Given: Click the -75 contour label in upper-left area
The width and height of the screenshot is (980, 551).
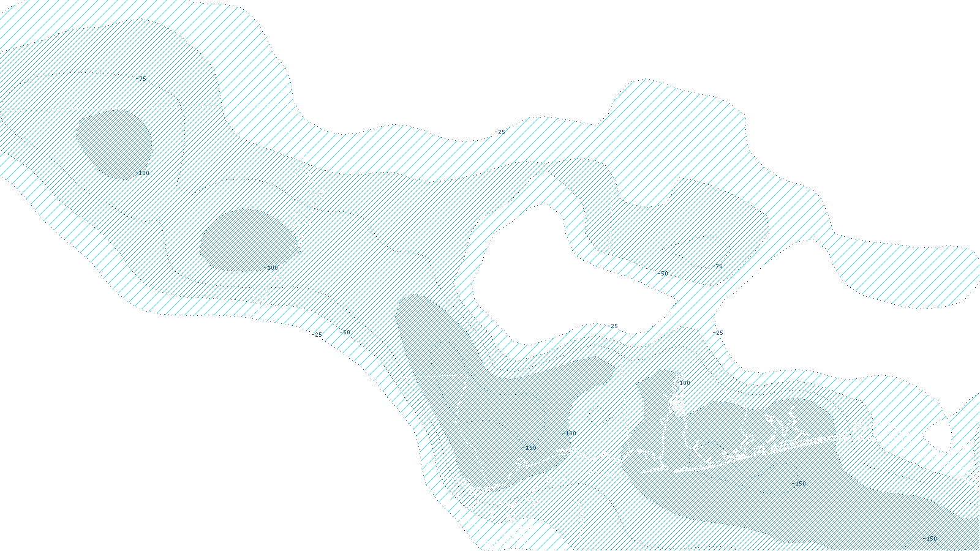Looking at the screenshot, I should coord(141,79).
